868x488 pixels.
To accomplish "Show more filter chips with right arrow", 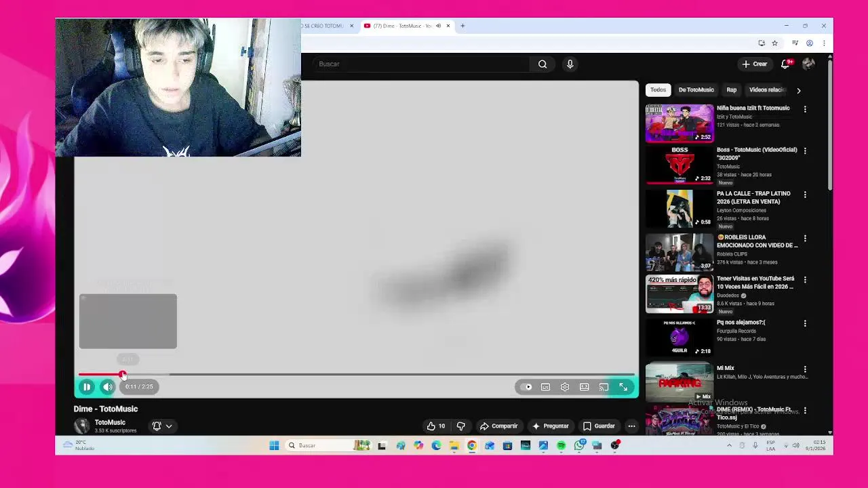I will pyautogui.click(x=798, y=90).
